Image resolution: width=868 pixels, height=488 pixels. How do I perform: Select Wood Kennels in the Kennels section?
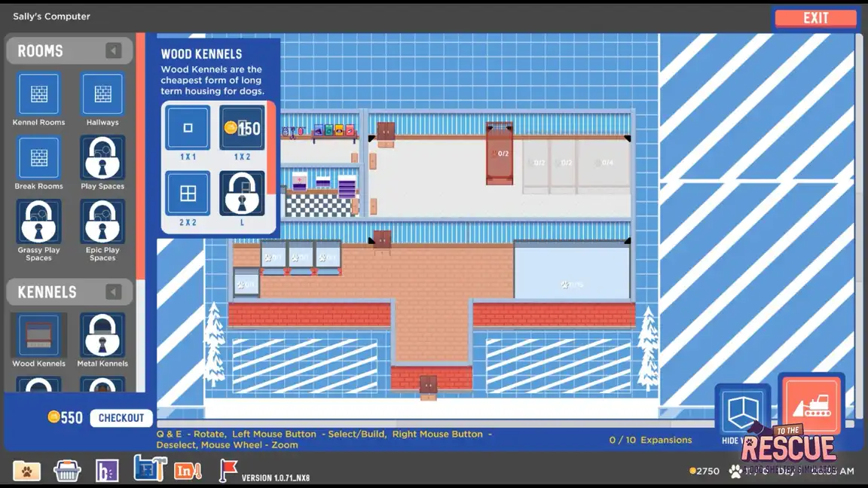[x=38, y=336]
